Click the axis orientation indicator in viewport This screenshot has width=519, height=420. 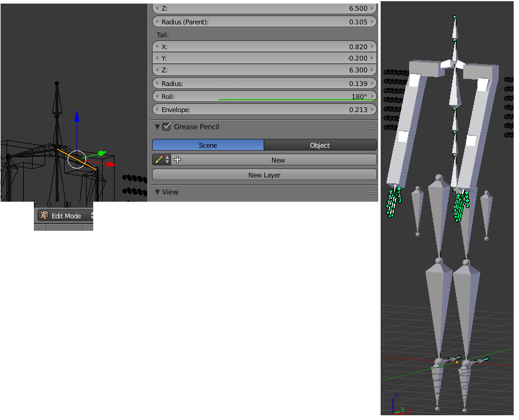[400, 405]
